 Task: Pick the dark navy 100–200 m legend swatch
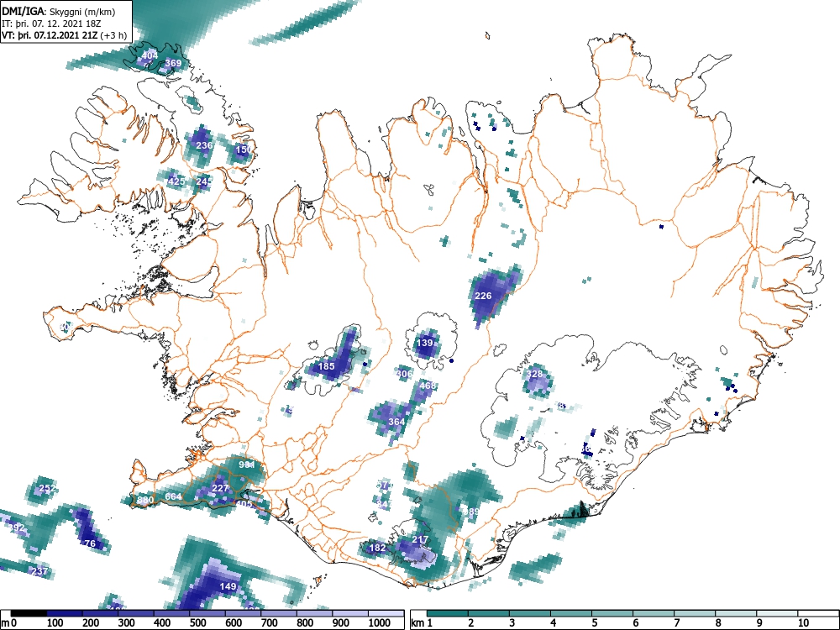point(65,613)
